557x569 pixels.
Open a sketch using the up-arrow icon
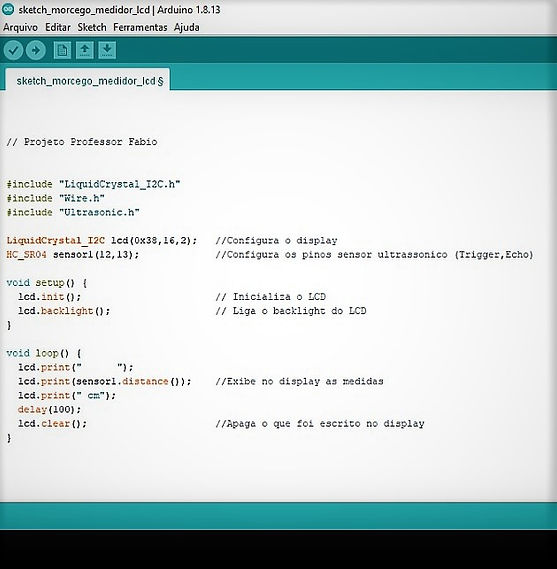coord(85,50)
